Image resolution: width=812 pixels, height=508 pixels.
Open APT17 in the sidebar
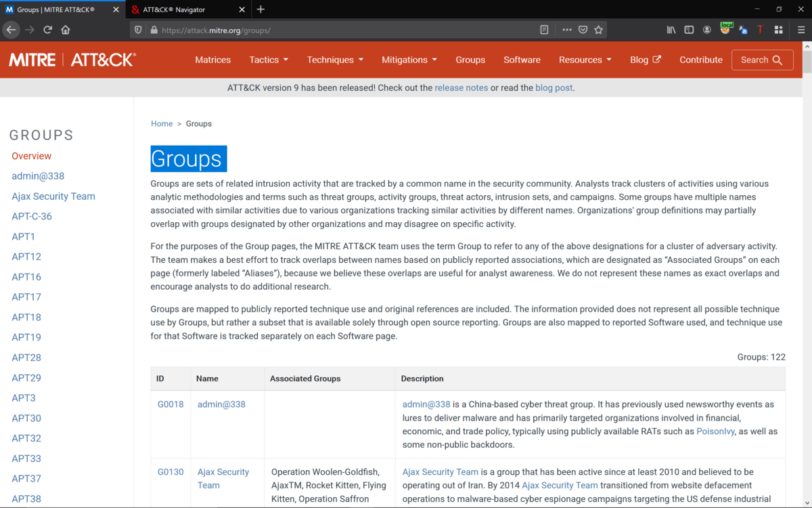tap(26, 297)
